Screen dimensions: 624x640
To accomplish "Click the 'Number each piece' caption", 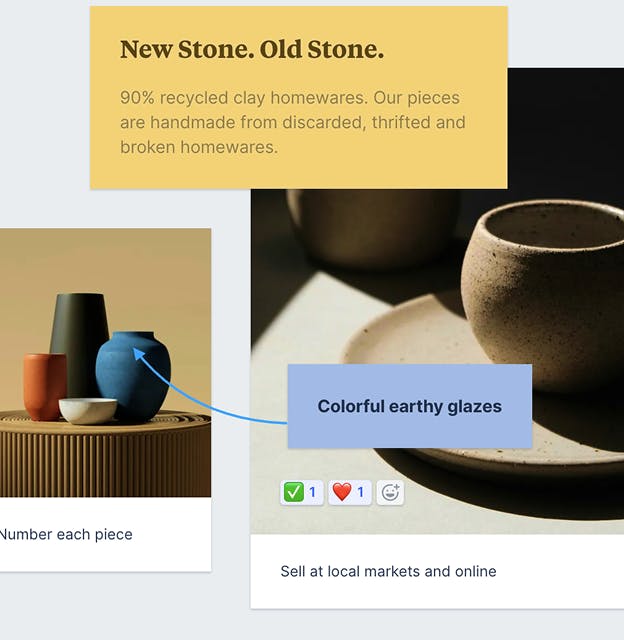I will click(66, 534).
